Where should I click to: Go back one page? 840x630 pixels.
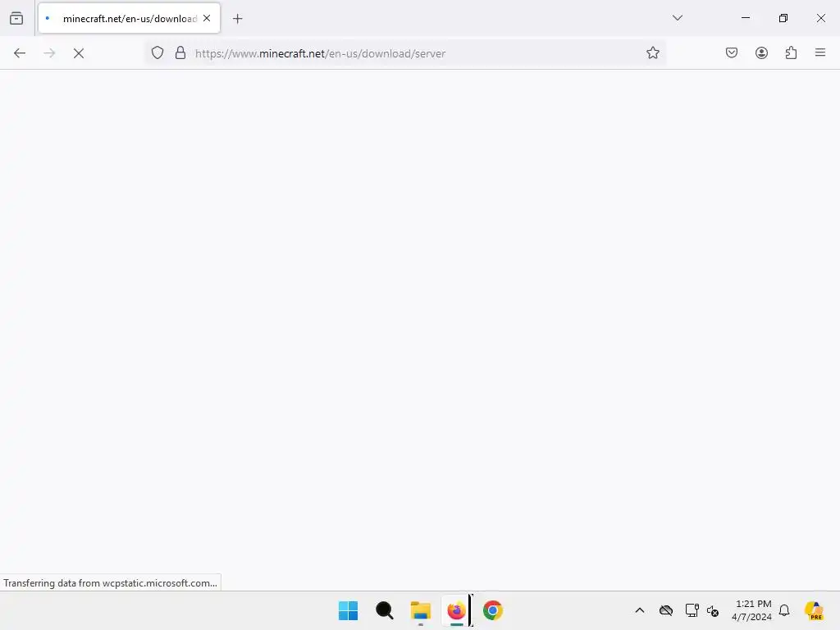[20, 53]
